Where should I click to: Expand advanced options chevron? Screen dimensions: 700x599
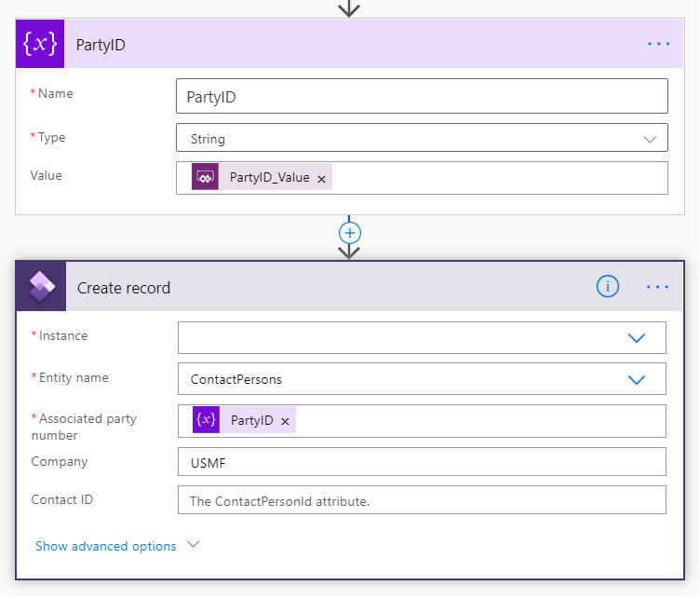pyautogui.click(x=194, y=545)
